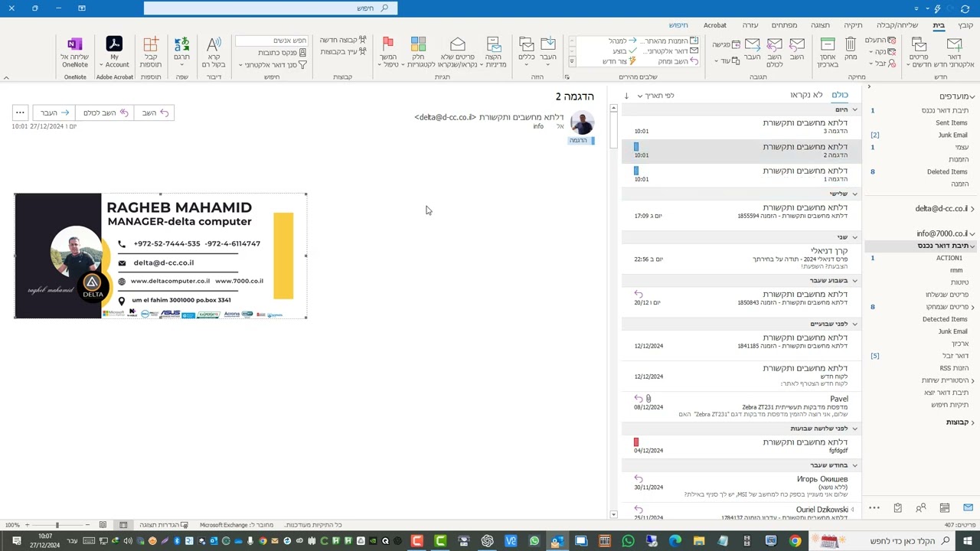The width and height of the screenshot is (980, 551).
Task: Switch to the reading view button in the status bar
Action: coord(103,525)
